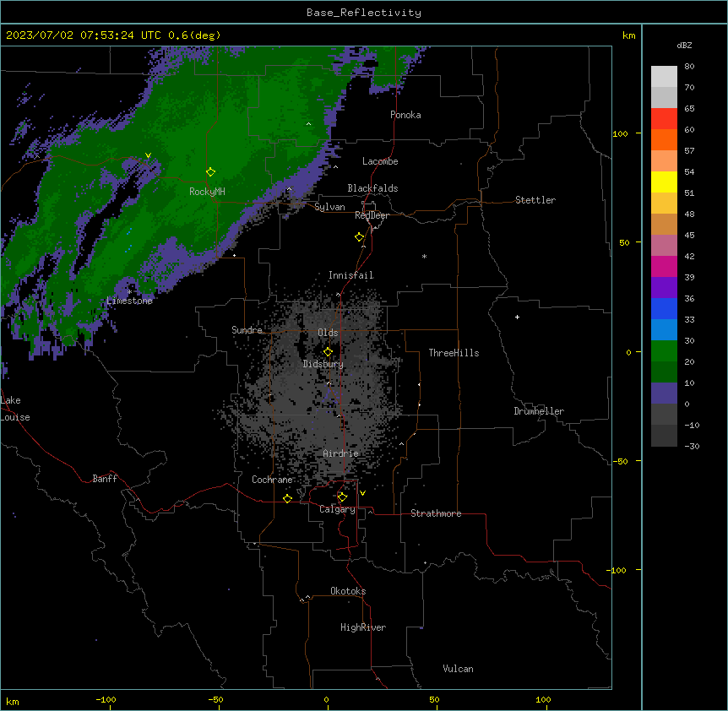The height and width of the screenshot is (711, 728).
Task: Select the Drumheller label
Action: click(x=539, y=411)
